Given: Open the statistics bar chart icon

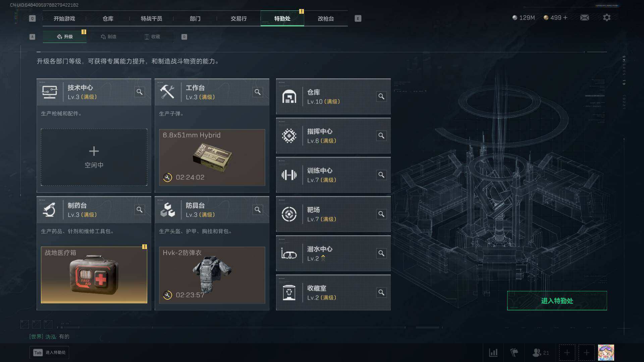Looking at the screenshot, I should tap(493, 353).
